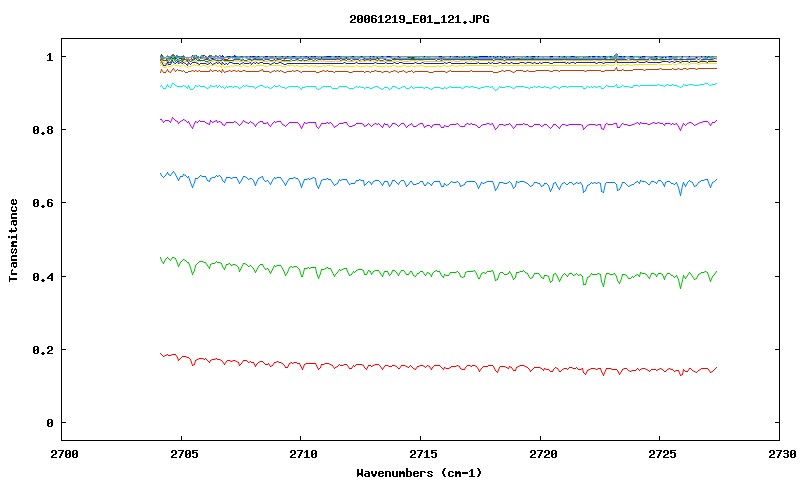Select x-axis tick label 2715
The image size is (800, 480).
tap(423, 454)
